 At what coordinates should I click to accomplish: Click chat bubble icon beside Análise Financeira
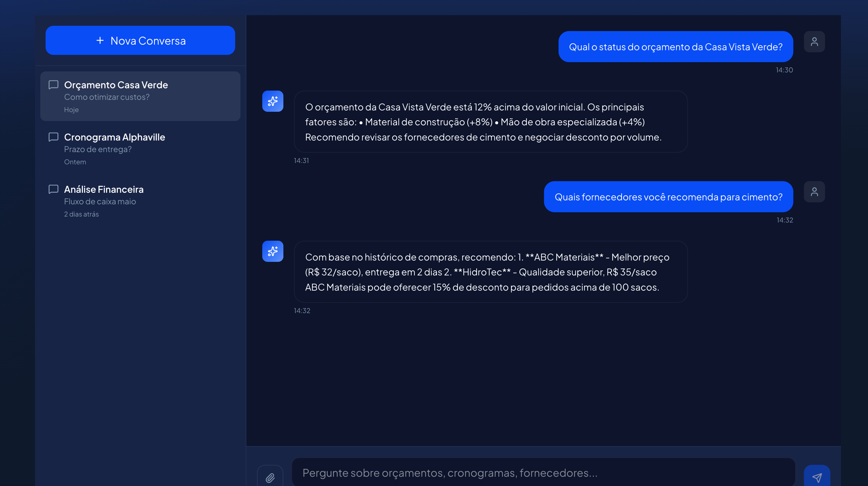[54, 189]
